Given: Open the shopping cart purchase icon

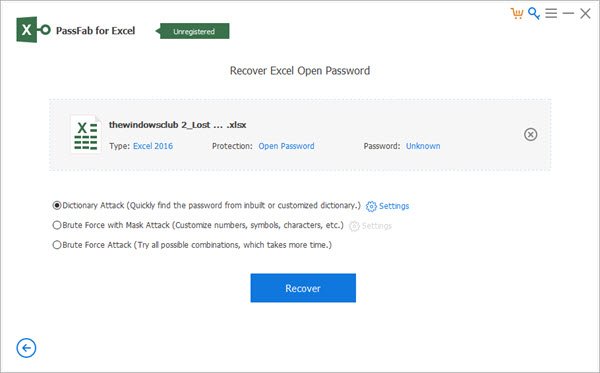Looking at the screenshot, I should [517, 13].
